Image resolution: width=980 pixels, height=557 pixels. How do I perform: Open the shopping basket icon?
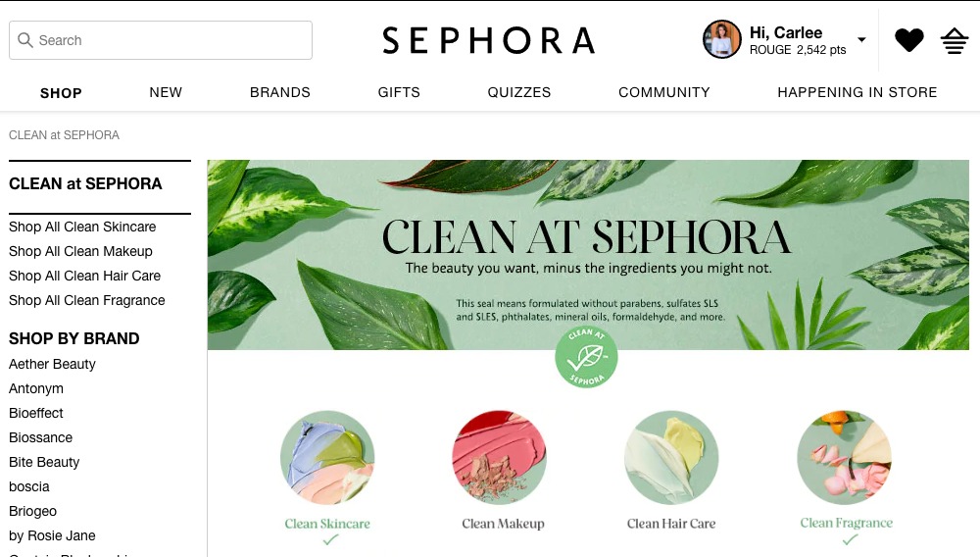pos(955,41)
